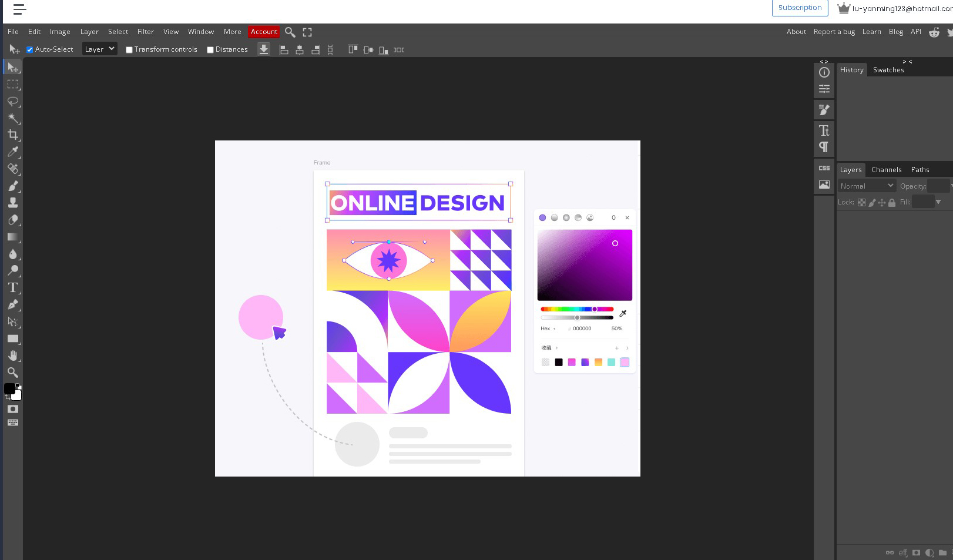Open the hamburger menu at top left

[19, 9]
